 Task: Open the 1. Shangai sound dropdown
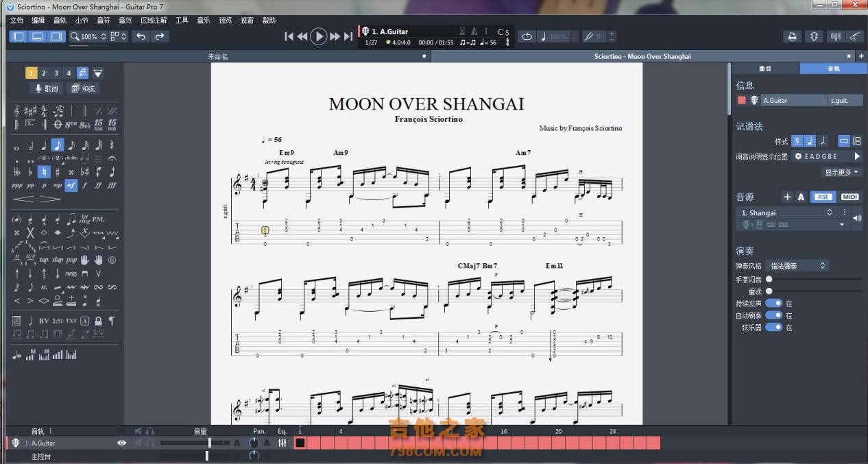coord(786,212)
